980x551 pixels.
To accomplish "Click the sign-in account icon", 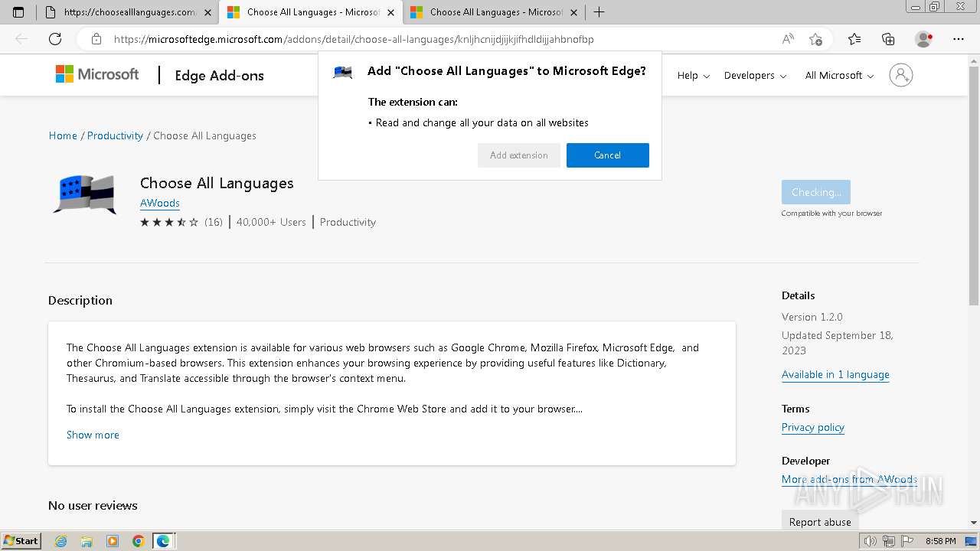I will pyautogui.click(x=901, y=75).
